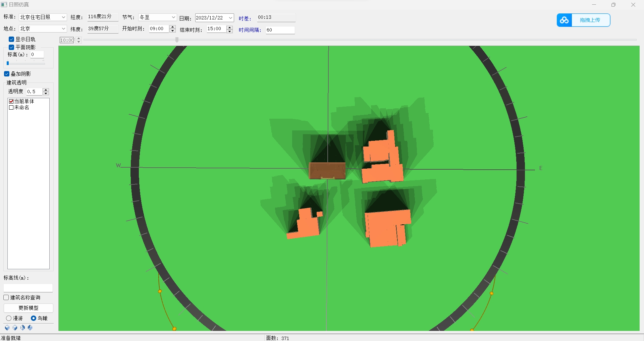Screen dimensions: 644x341
Task: Decrease the 开始时刻 spinner value
Action: (x=173, y=31)
